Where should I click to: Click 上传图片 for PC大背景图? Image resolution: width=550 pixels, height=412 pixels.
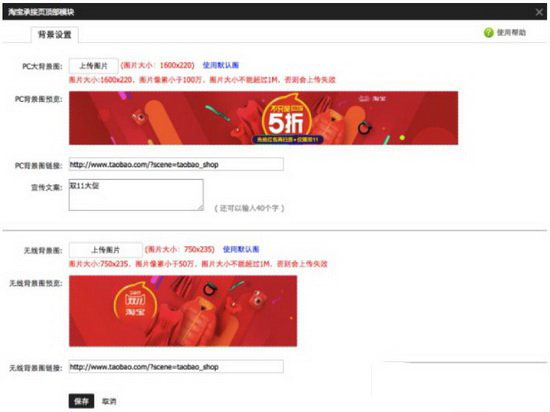94,66
